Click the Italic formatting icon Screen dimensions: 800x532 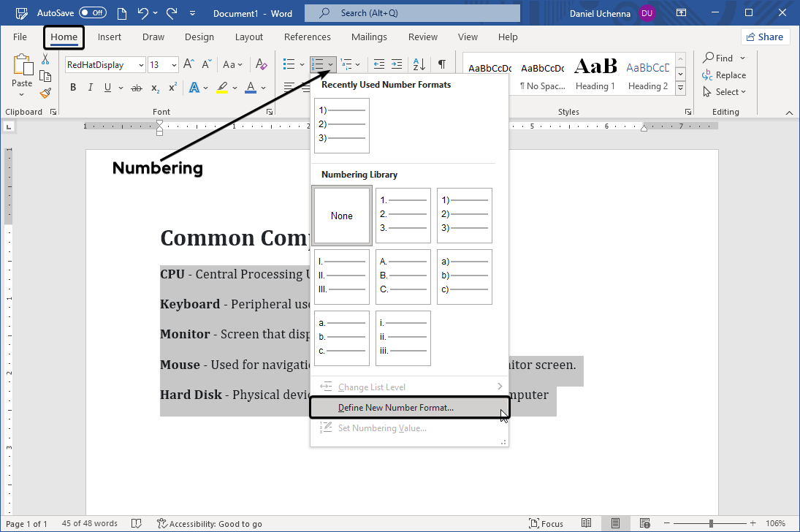point(91,88)
